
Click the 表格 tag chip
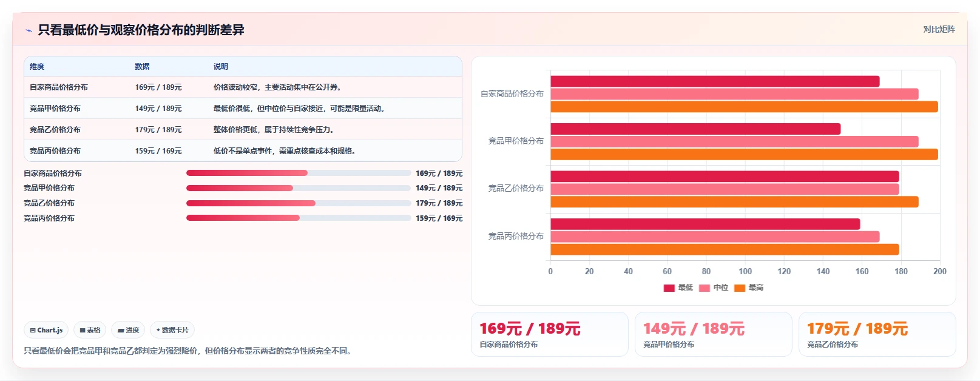point(90,330)
